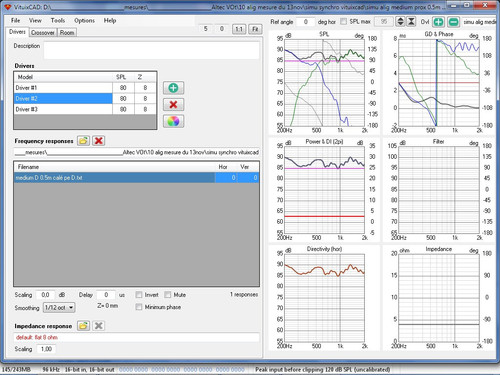Viewport: 500px width, 375px height.
Task: Click the Description text field
Action: point(151,50)
